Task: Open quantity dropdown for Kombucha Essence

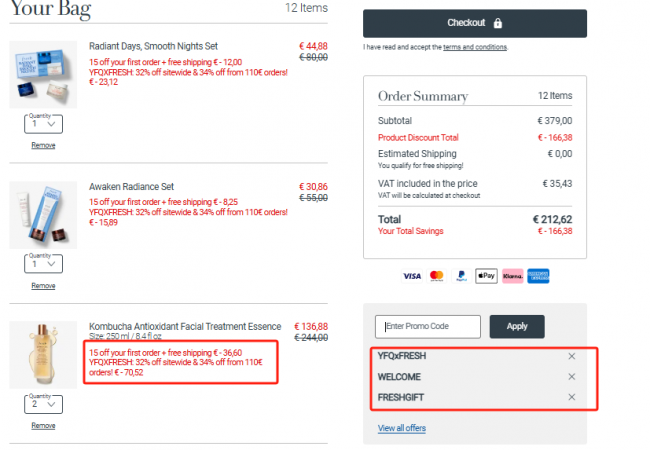Action: (x=44, y=404)
